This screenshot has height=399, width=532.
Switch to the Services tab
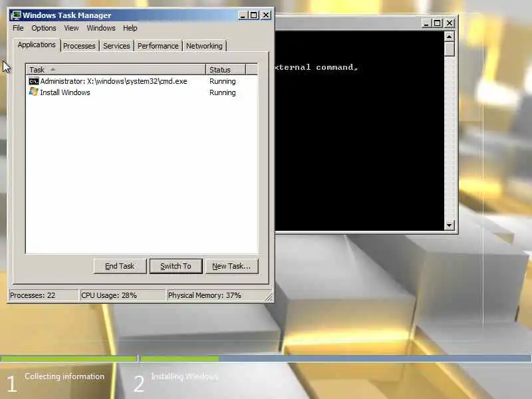point(116,46)
